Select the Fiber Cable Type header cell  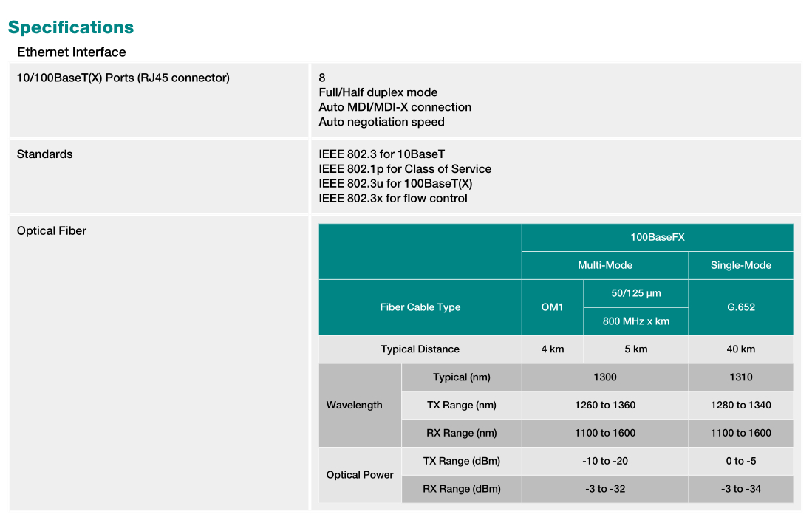(420, 307)
